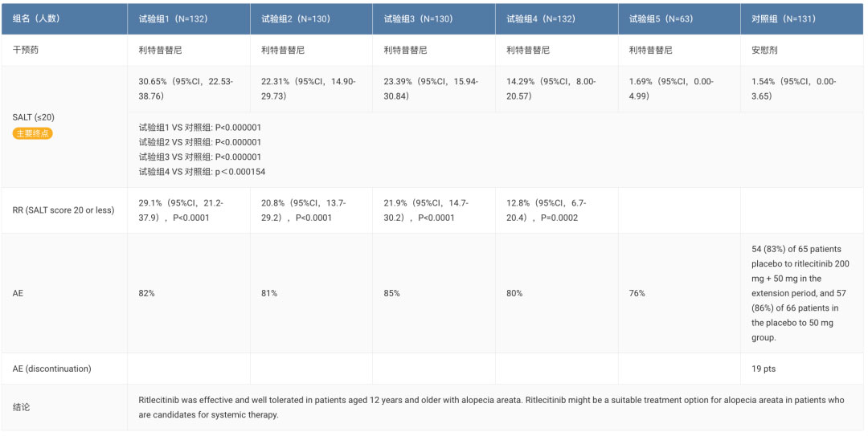Click the 试验组2 (N=130) column header

tap(295, 18)
